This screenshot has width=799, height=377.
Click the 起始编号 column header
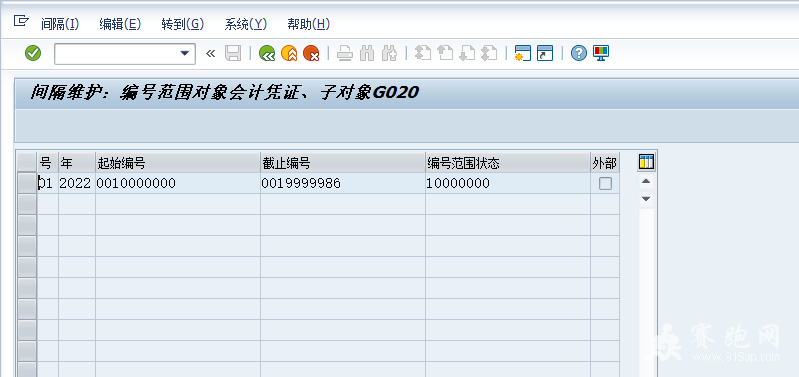coord(178,163)
